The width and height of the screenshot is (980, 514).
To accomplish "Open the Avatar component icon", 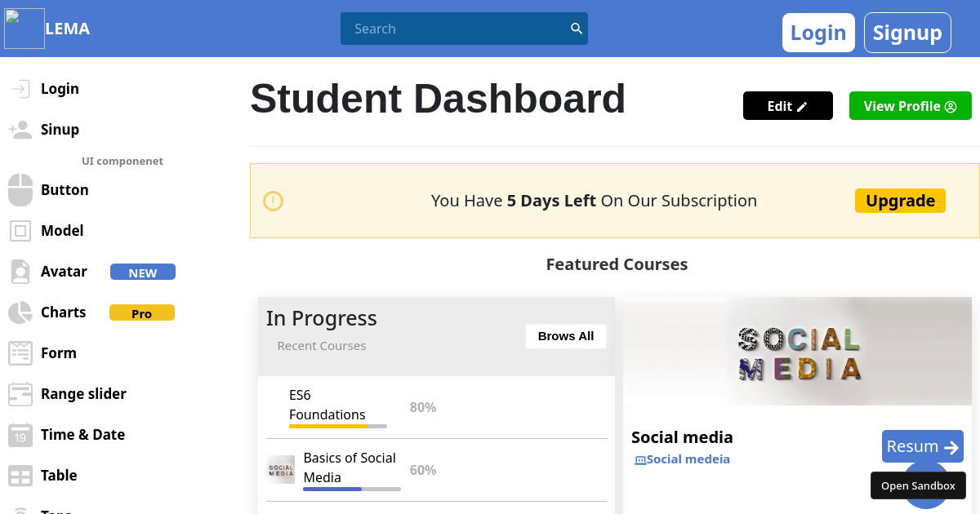I will click(x=20, y=271).
